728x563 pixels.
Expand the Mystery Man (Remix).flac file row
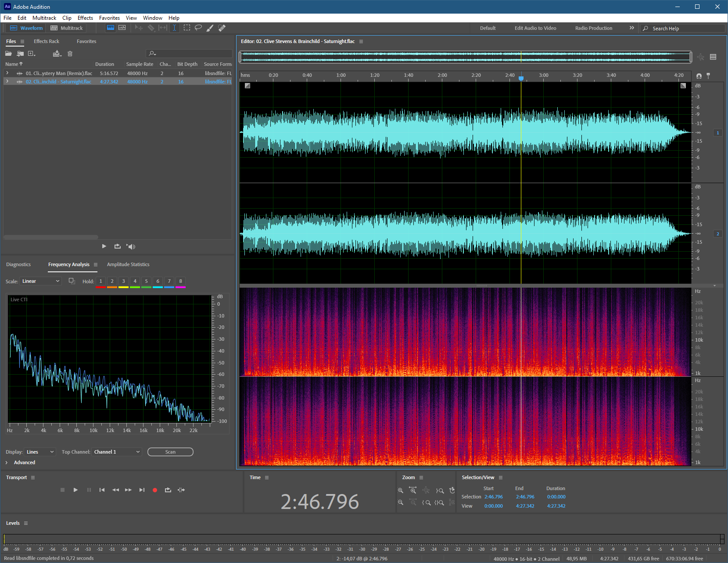click(x=7, y=73)
